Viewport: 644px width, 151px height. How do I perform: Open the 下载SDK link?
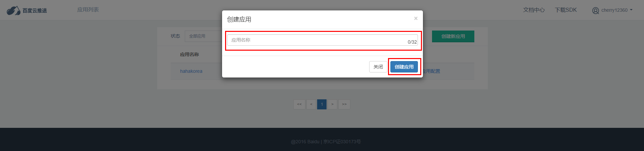[566, 10]
